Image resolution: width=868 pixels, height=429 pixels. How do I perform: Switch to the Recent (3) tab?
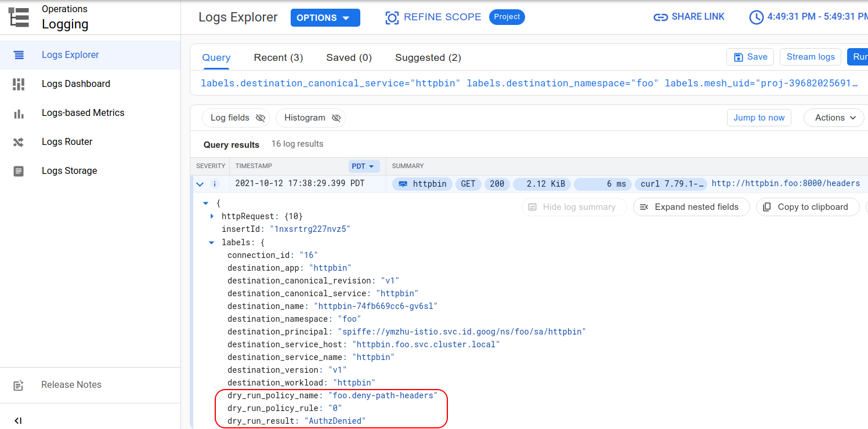click(x=279, y=57)
